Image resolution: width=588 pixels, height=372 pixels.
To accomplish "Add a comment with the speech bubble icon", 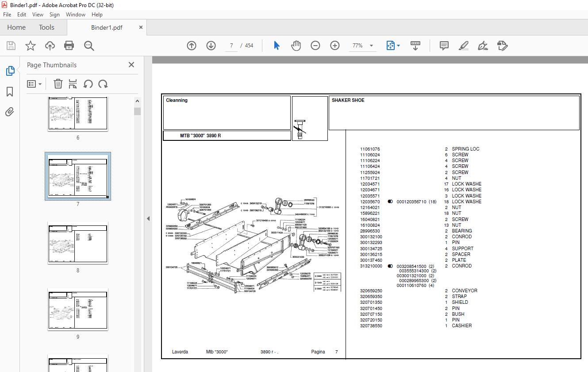I will click(x=444, y=46).
